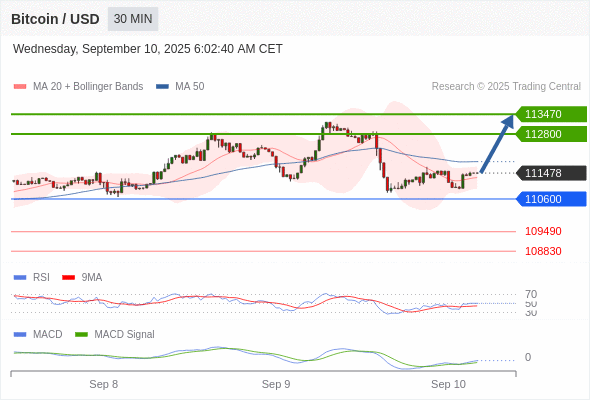590x400 pixels.
Task: Click the 108830 red support label
Action: [543, 251]
